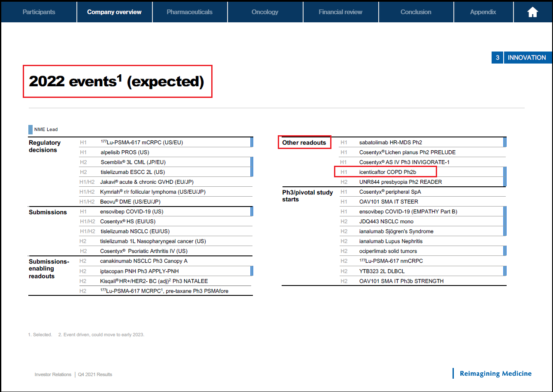Viewport: 553px width, 392px height.
Task: Click 'Cosentyx HS (EU/US)' entry
Action: tap(166, 221)
